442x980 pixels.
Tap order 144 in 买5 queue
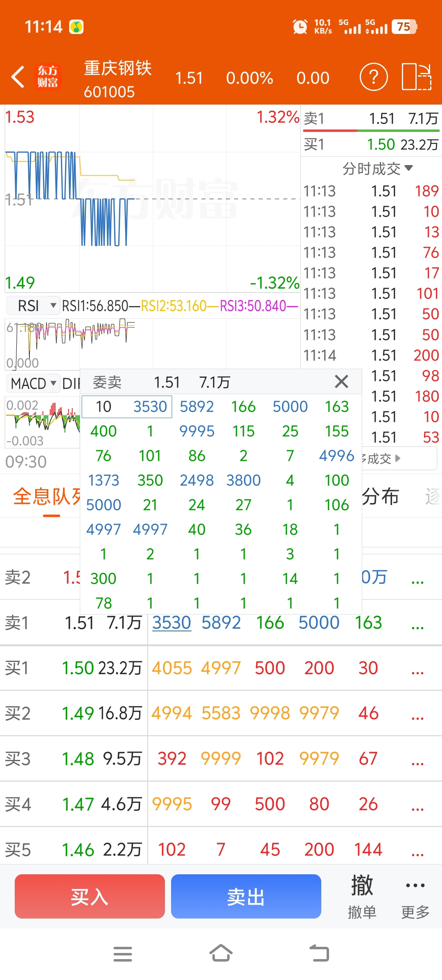368,850
